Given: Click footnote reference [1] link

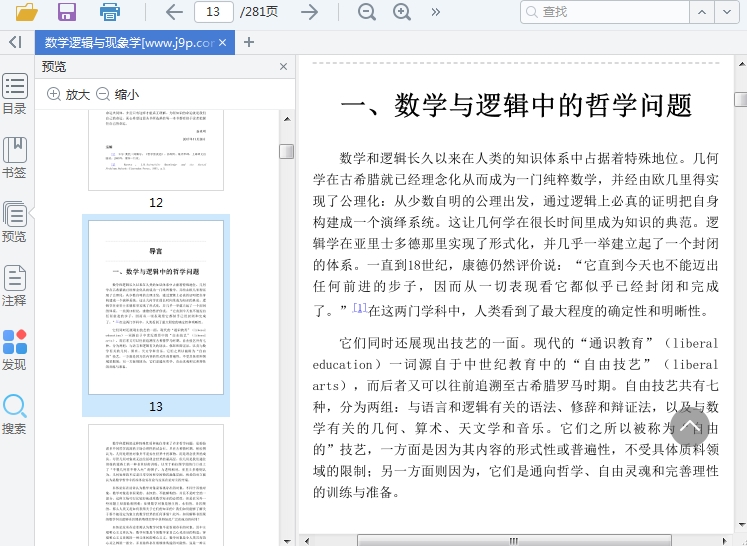Looking at the screenshot, I should pyautogui.click(x=360, y=308).
